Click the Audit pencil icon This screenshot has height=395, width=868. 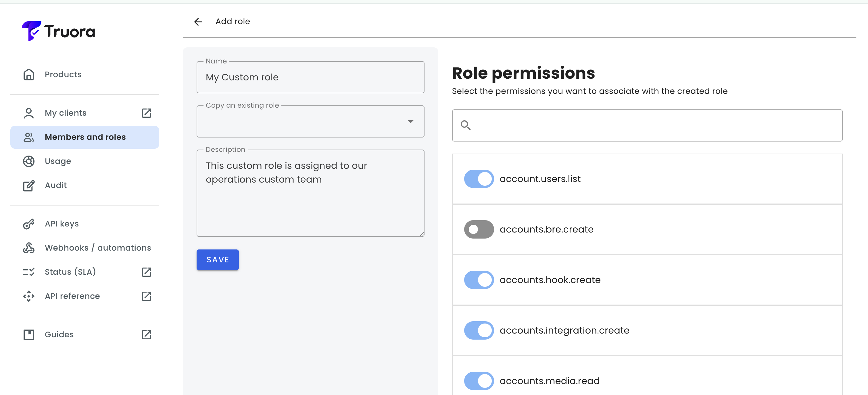click(x=29, y=185)
